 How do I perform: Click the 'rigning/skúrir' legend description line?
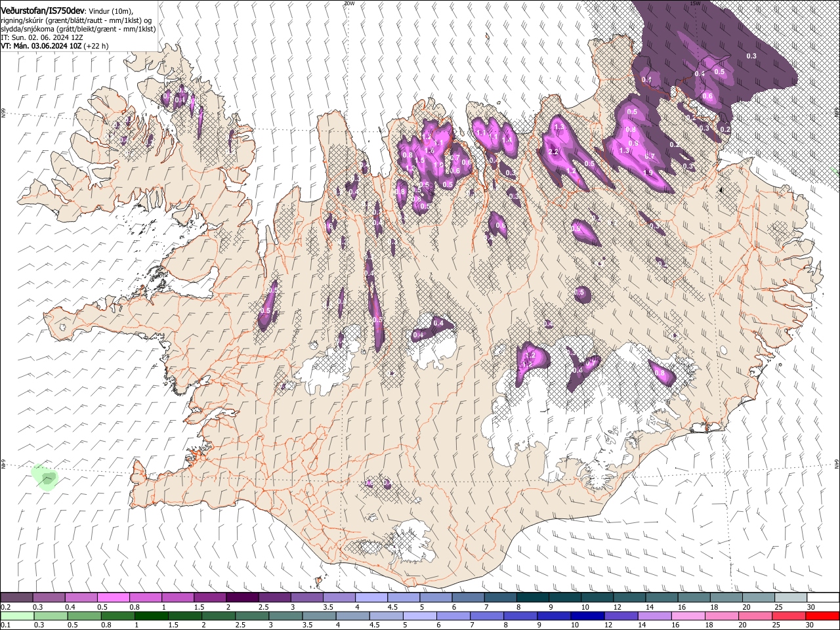[76, 20]
